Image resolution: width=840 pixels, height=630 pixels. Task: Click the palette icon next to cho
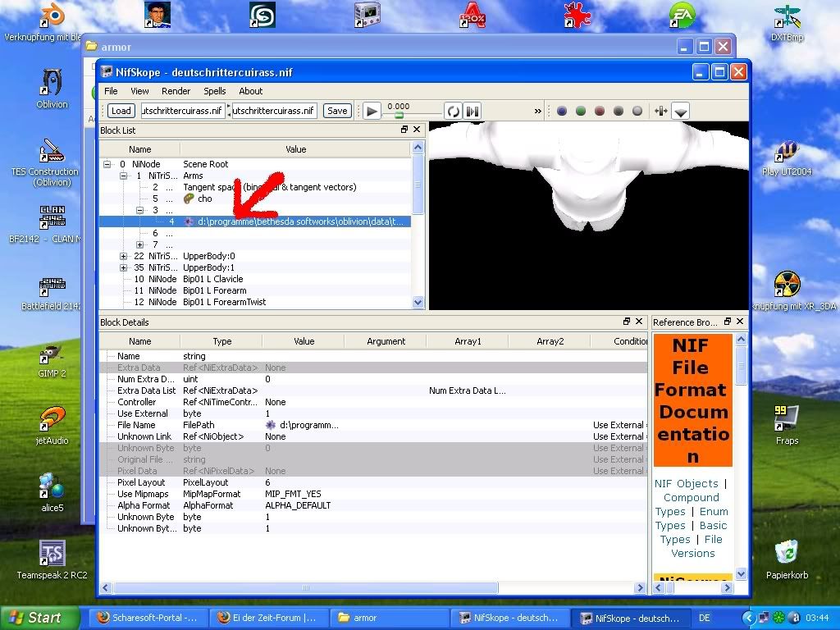point(189,199)
